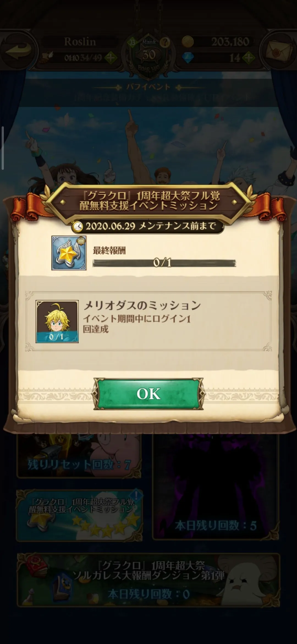The height and width of the screenshot is (644, 297).
Task: Tap the question mark help icon
Action: click(x=165, y=42)
